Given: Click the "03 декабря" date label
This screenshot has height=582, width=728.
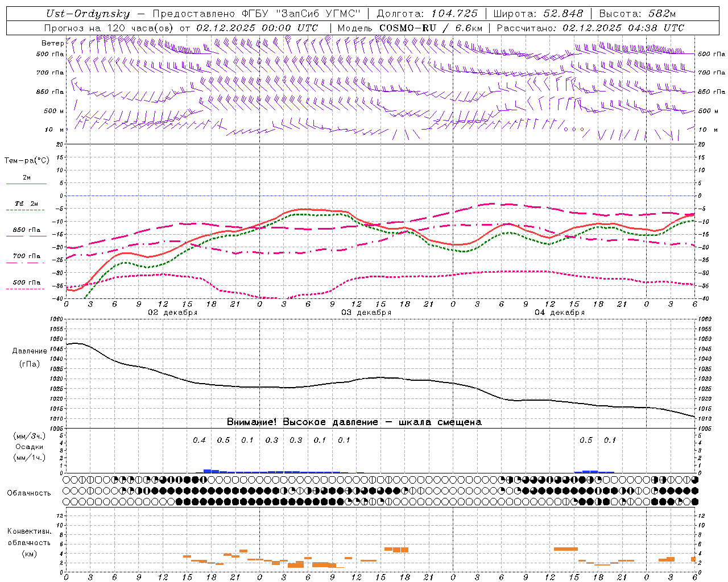Looking at the screenshot, I should [x=366, y=313].
